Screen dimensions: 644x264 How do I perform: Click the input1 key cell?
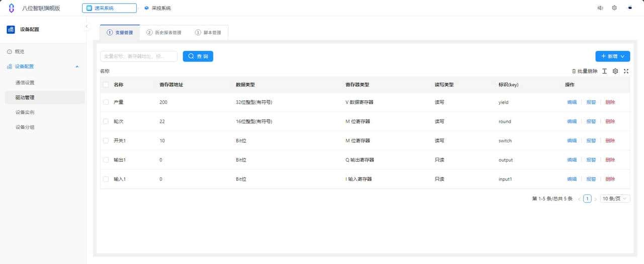click(506, 179)
